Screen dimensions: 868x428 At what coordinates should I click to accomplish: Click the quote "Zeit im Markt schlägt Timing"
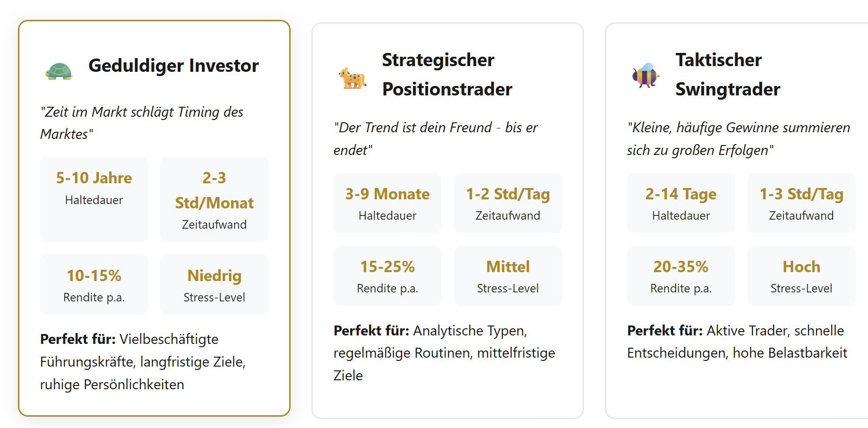(x=142, y=123)
